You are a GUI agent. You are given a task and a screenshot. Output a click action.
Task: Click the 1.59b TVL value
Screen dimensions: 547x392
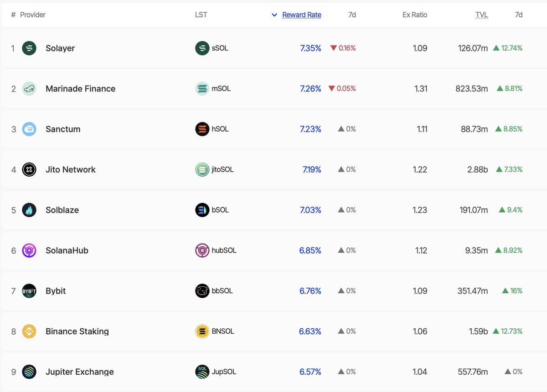click(479, 331)
